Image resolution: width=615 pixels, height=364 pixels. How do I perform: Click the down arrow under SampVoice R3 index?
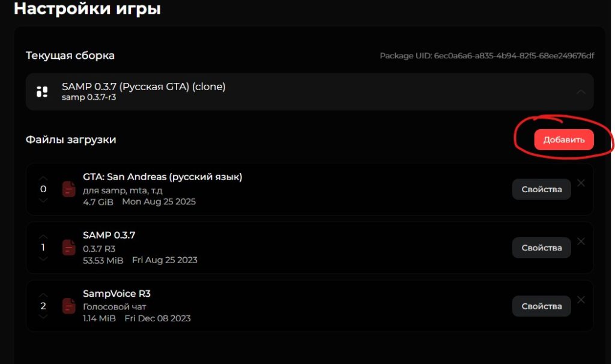(x=43, y=317)
